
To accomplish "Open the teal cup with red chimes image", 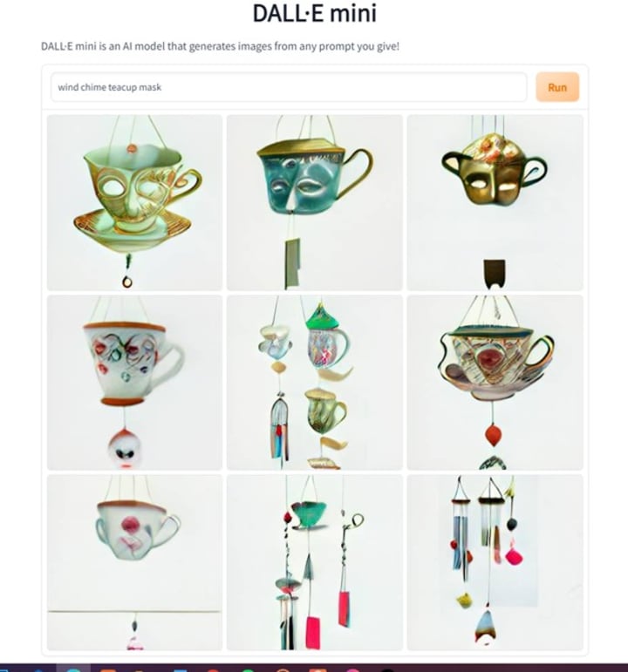I will click(315, 562).
